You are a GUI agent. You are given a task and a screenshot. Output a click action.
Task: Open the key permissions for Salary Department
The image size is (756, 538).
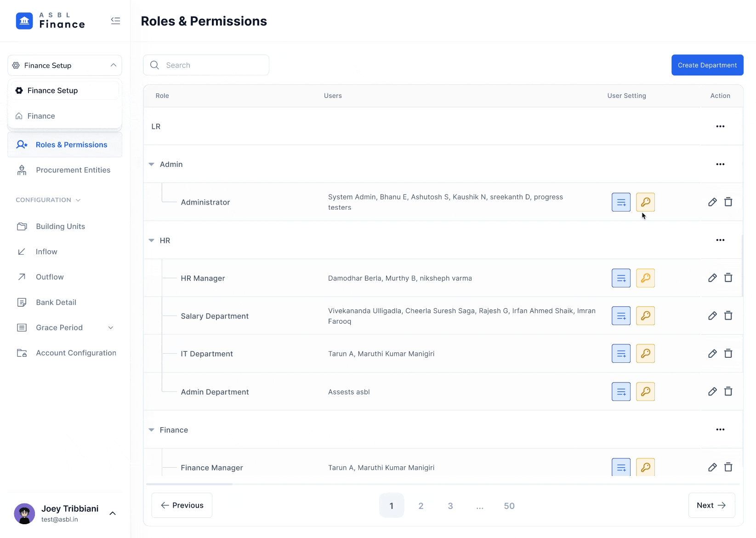(x=645, y=315)
